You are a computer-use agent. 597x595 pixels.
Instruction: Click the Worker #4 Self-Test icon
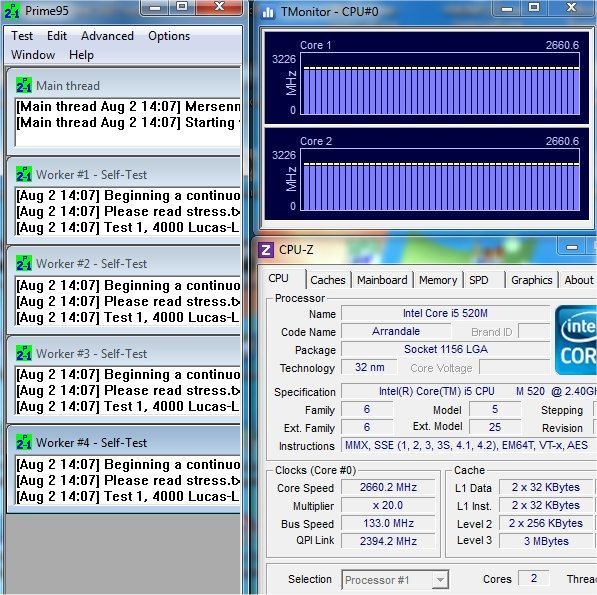click(x=24, y=442)
